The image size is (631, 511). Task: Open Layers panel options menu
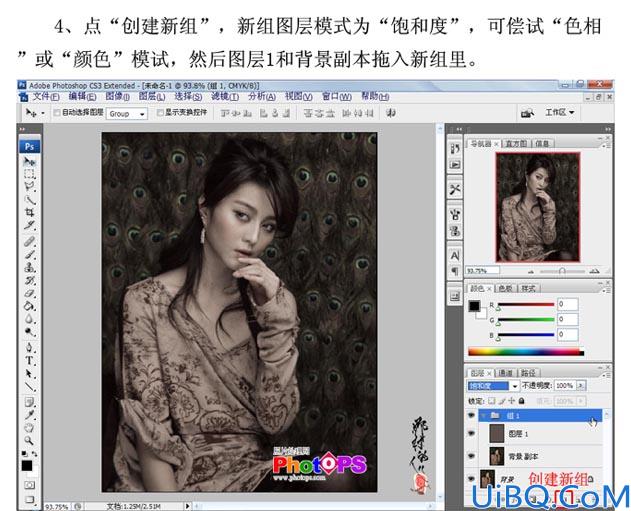[x=607, y=375]
